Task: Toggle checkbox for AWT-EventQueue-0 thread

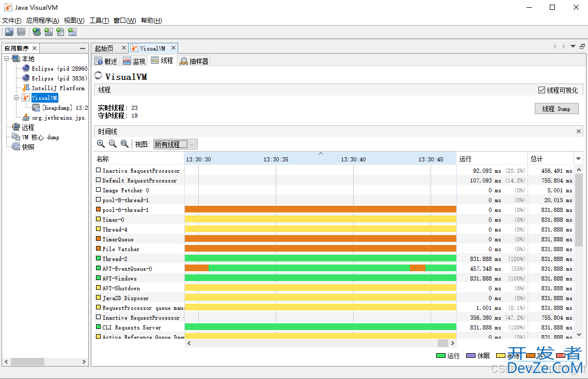Action: point(98,268)
